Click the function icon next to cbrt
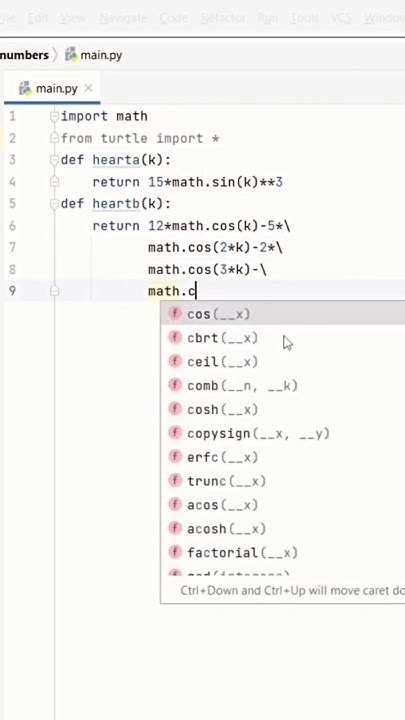 (x=175, y=338)
